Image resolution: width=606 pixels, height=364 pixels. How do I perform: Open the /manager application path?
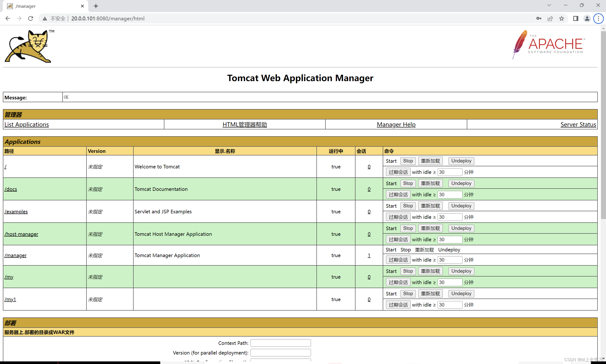[15, 255]
